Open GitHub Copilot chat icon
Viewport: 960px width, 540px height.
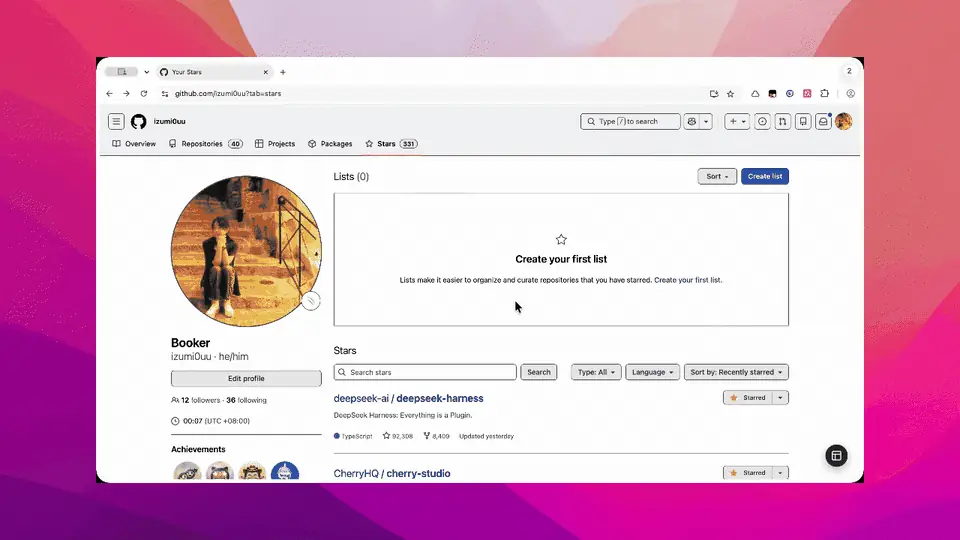pos(692,121)
